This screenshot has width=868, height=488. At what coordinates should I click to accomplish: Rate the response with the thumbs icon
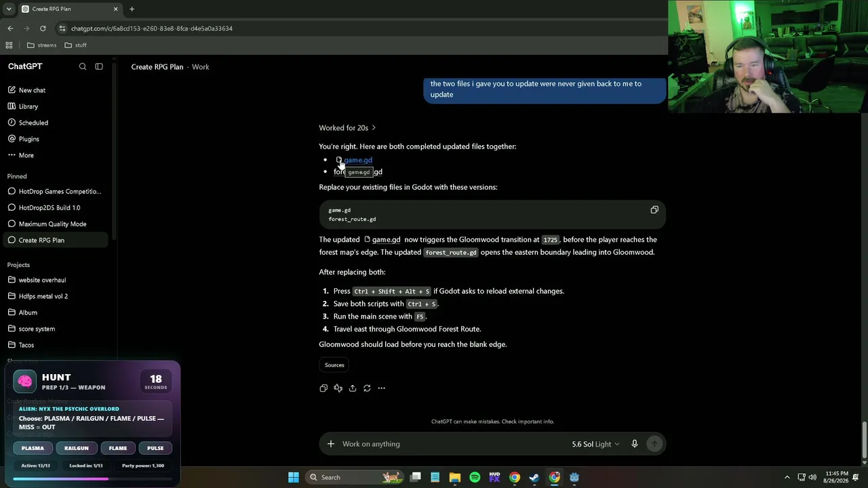[338, 388]
